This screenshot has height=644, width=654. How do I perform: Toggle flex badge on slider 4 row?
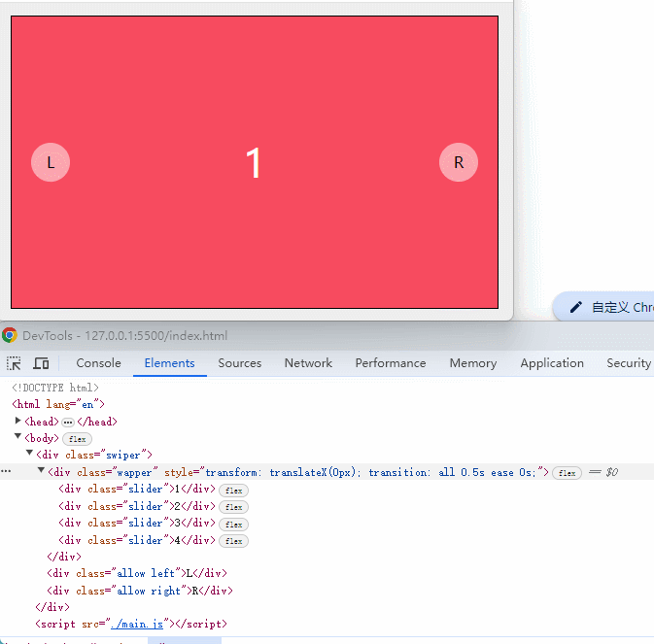233,541
